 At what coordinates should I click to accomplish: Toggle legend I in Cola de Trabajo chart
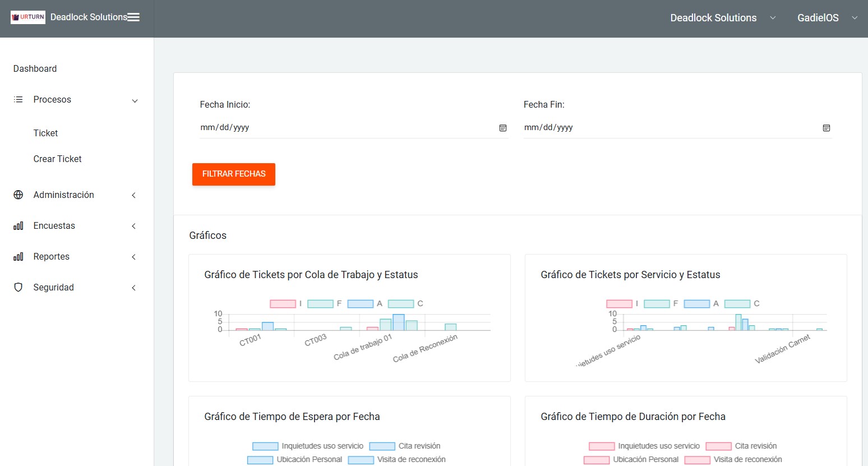click(286, 303)
